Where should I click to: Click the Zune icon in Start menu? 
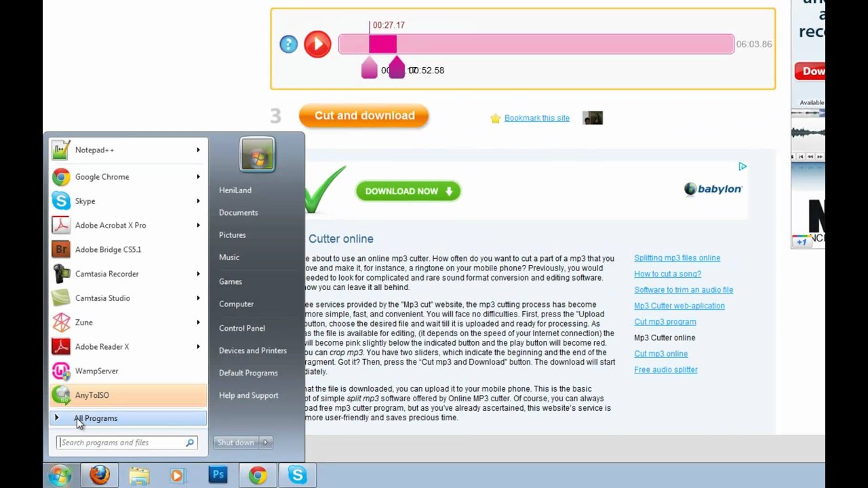point(61,323)
